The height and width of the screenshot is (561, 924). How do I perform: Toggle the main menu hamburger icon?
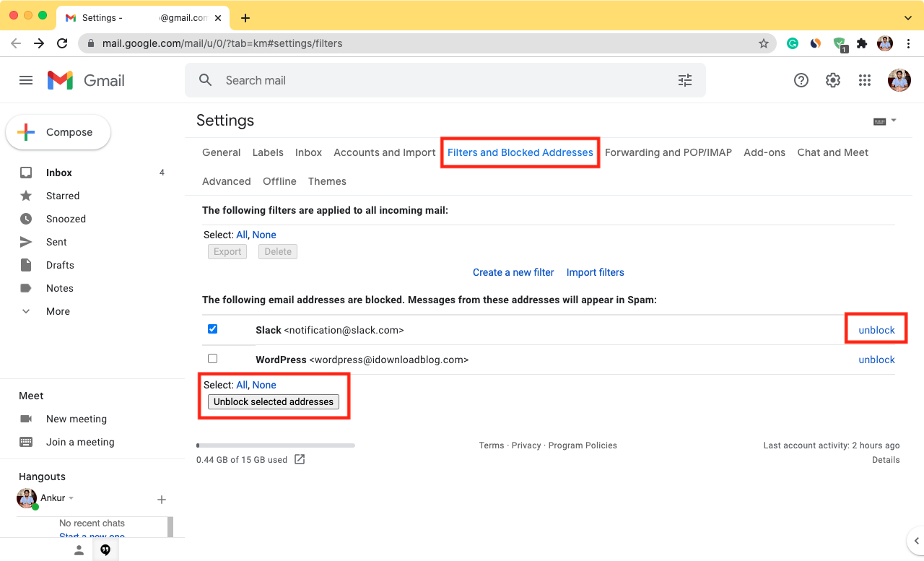click(x=26, y=80)
